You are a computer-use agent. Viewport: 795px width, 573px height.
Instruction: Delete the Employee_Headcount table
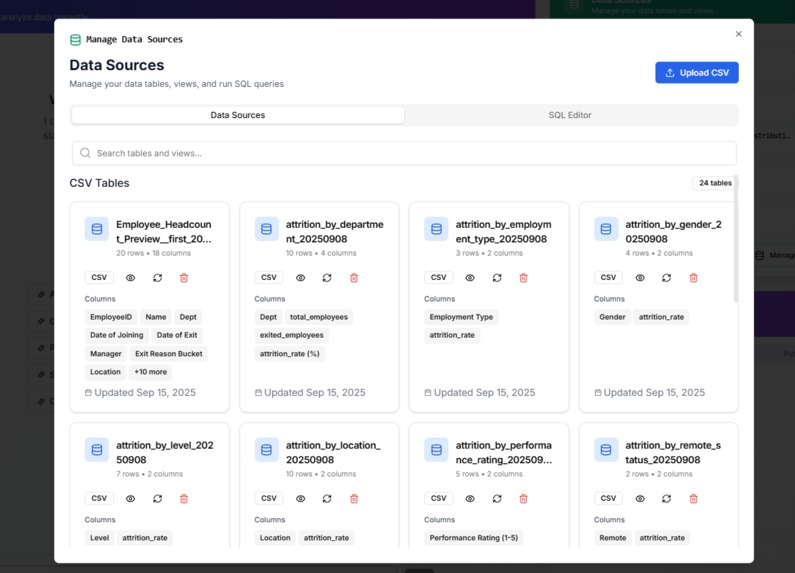tap(184, 278)
